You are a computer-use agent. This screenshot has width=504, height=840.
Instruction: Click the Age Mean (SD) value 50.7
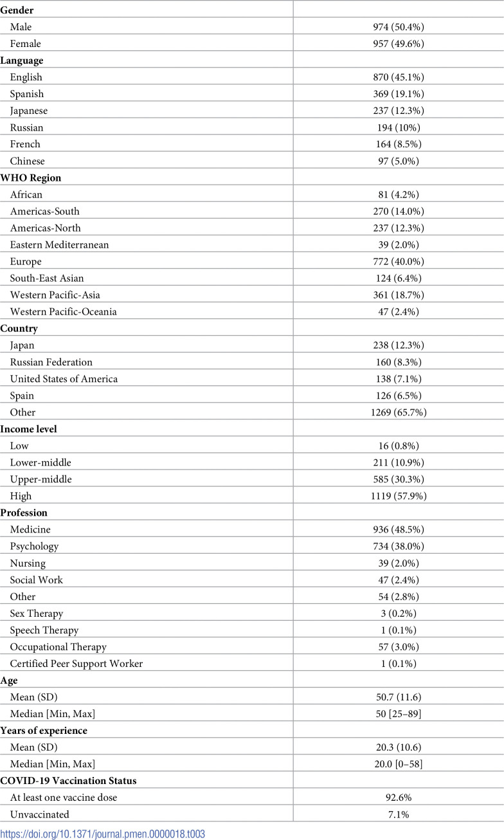pyautogui.click(x=398, y=697)
